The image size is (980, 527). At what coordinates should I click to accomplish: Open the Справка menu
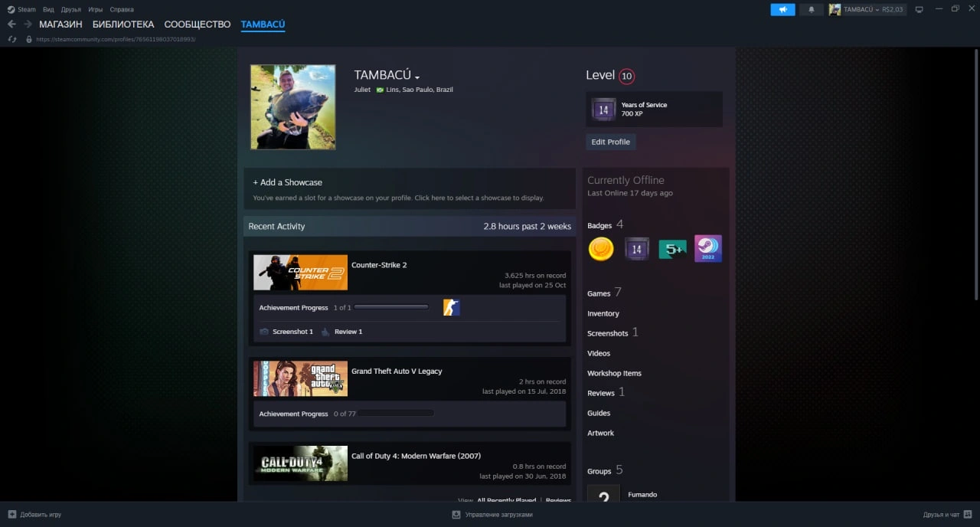pos(122,9)
